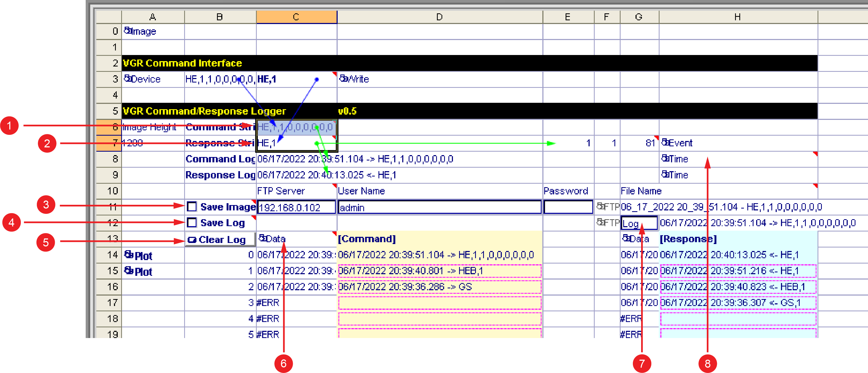Click the Data icon above the Command column
The image size is (868, 373).
coord(262,238)
